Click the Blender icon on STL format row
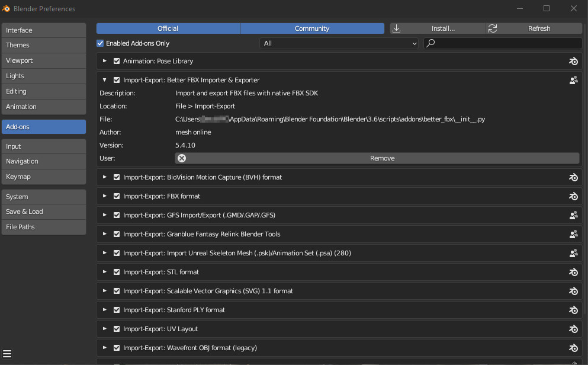Screen dimensions: 588x365 point(573,272)
